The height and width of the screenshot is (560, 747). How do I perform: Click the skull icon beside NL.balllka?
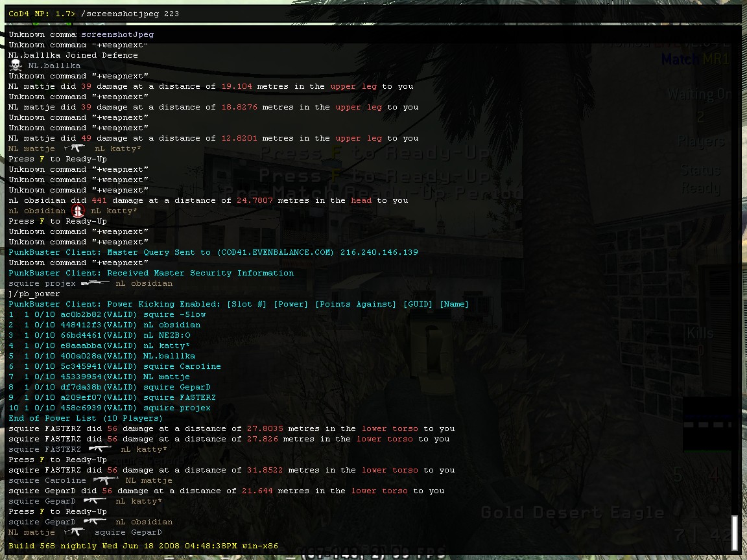pos(16,65)
